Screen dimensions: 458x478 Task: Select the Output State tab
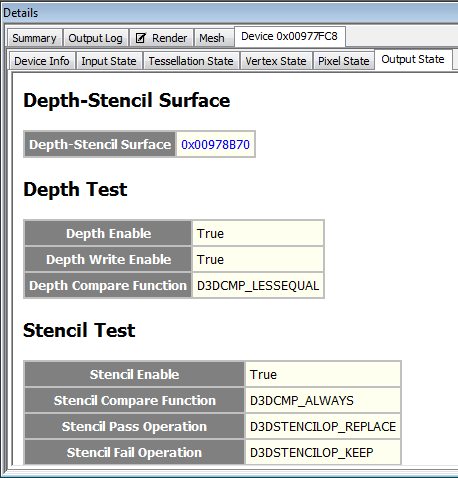pos(413,59)
